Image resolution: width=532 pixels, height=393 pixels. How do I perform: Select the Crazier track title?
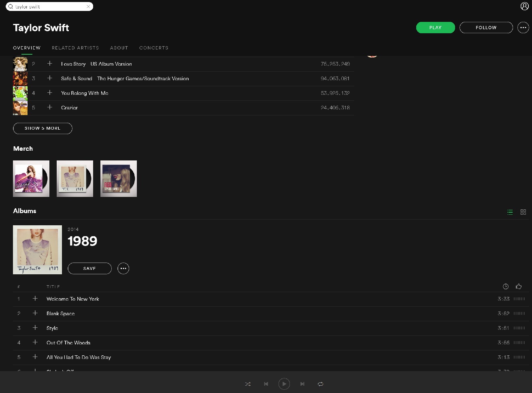tap(69, 108)
